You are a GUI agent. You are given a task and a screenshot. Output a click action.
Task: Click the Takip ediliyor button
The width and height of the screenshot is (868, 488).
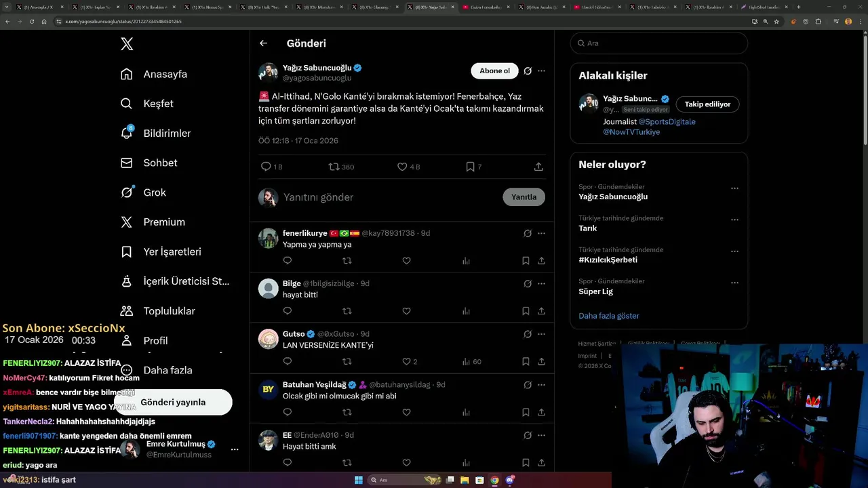click(707, 104)
